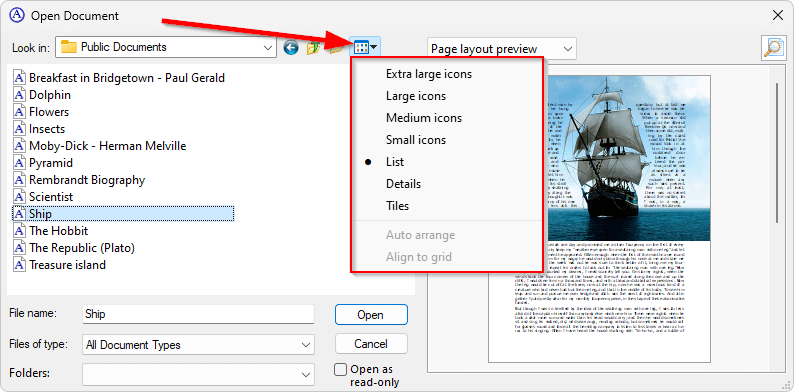Click the Auto arrange menu entry
Image resolution: width=794 pixels, height=392 pixels.
point(420,235)
